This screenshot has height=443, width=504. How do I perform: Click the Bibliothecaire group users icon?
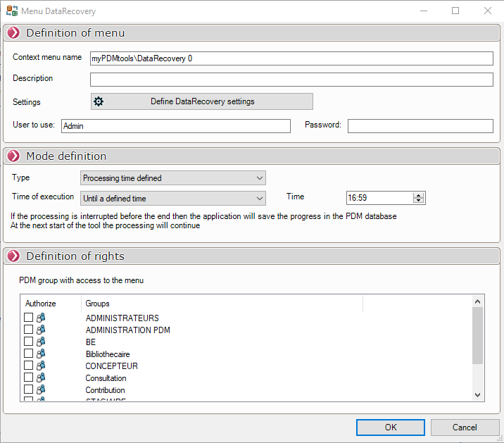(41, 354)
